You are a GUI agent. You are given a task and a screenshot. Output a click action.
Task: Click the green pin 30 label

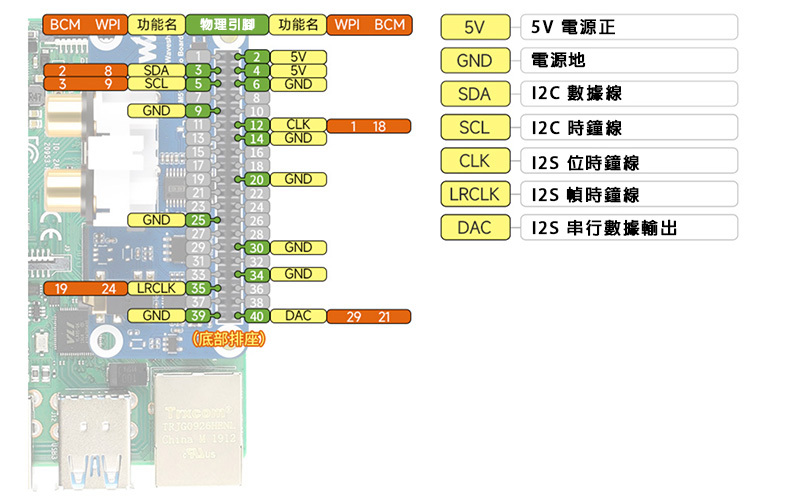(257, 248)
